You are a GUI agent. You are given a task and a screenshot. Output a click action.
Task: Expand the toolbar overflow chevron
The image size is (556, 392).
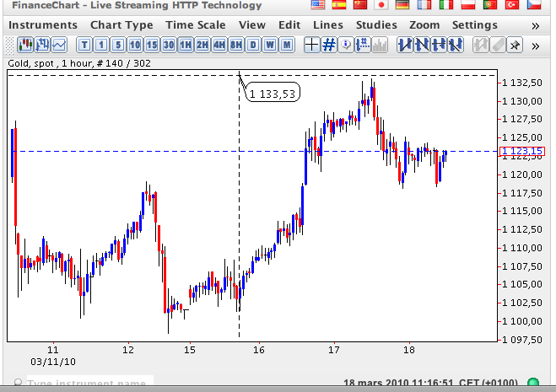click(535, 45)
